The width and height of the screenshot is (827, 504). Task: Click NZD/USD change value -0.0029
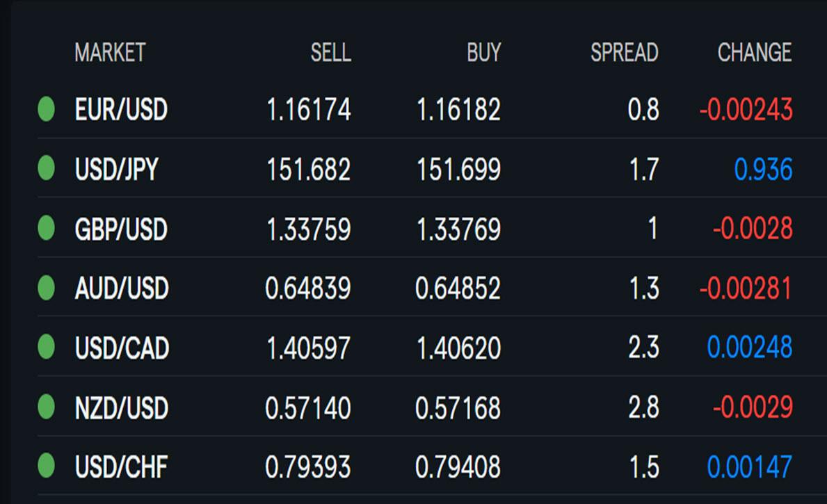pyautogui.click(x=753, y=407)
